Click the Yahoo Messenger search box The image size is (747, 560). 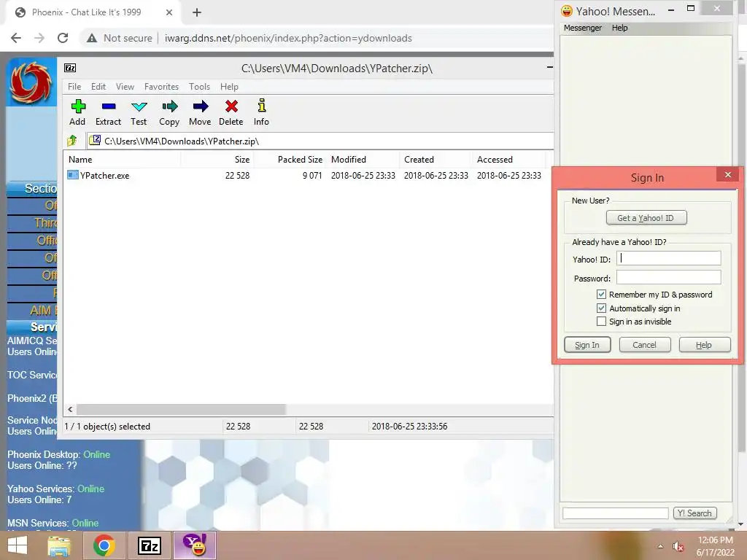coord(616,513)
